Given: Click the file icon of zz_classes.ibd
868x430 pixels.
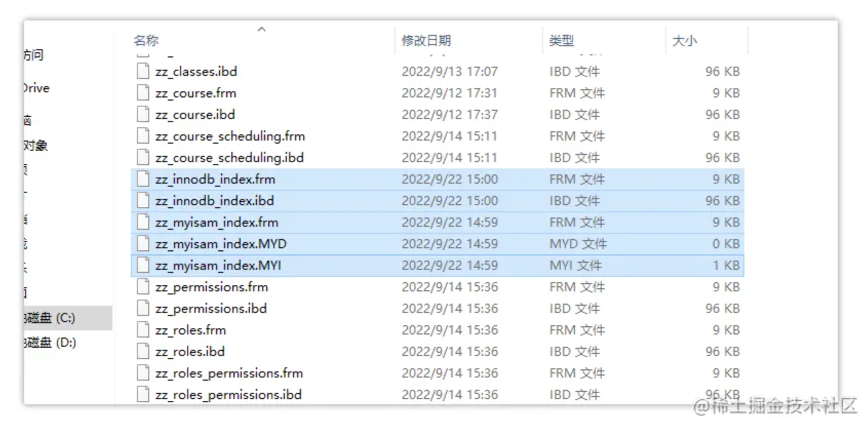Looking at the screenshot, I should [143, 71].
